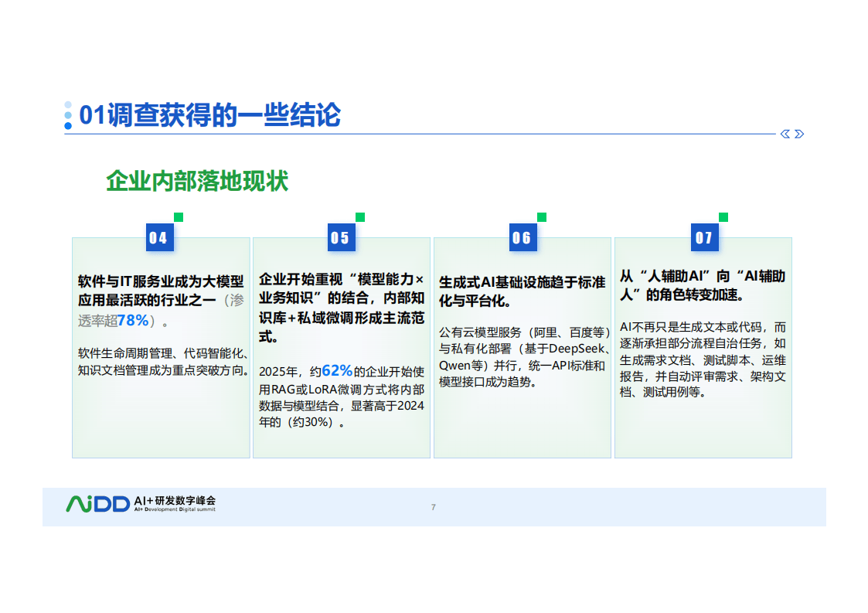The height and width of the screenshot is (613, 868).
Task: Select the 05 number badge
Action: click(341, 238)
